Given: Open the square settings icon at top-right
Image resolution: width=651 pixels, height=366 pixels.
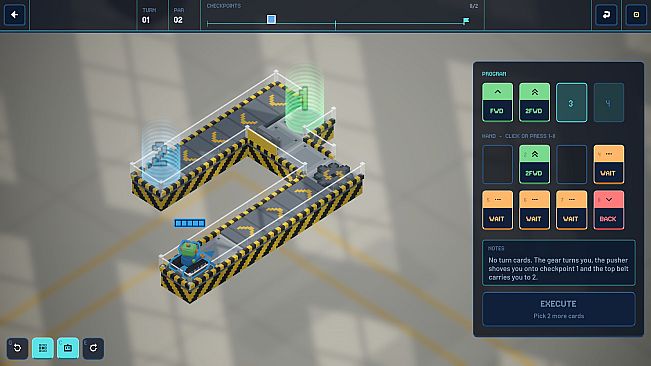Looking at the screenshot, I should [x=636, y=15].
